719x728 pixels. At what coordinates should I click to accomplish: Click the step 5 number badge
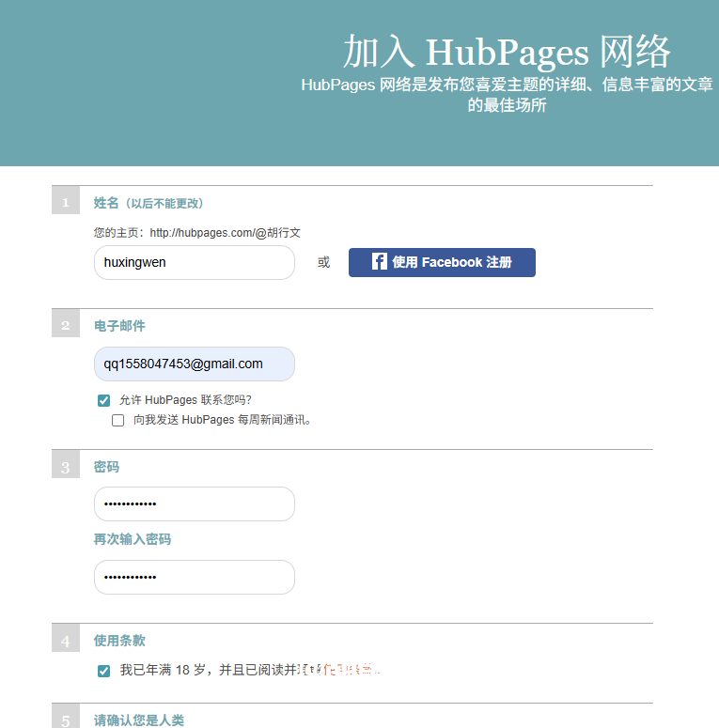(x=65, y=720)
